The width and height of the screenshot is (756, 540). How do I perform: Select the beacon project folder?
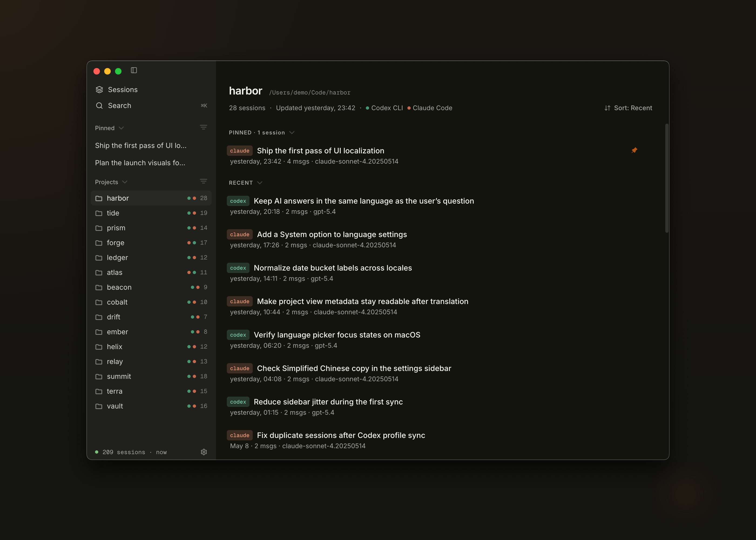(151, 287)
